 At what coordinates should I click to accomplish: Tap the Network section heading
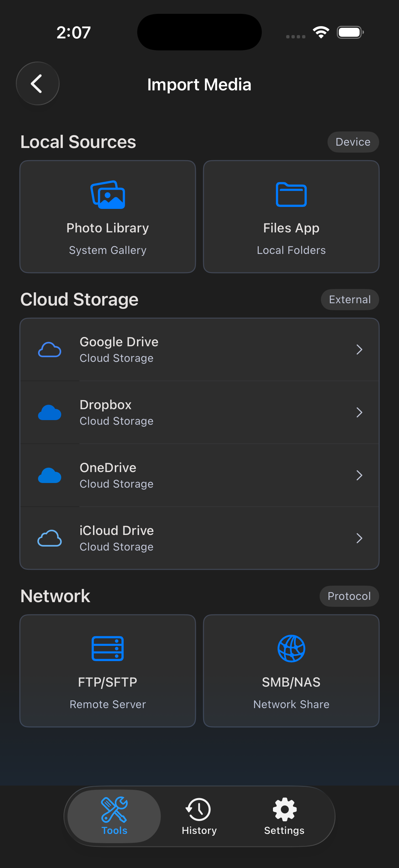tap(55, 596)
